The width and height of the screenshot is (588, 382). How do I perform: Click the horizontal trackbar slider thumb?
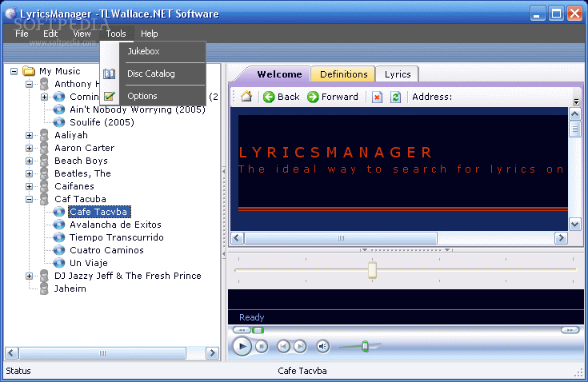coord(372,269)
